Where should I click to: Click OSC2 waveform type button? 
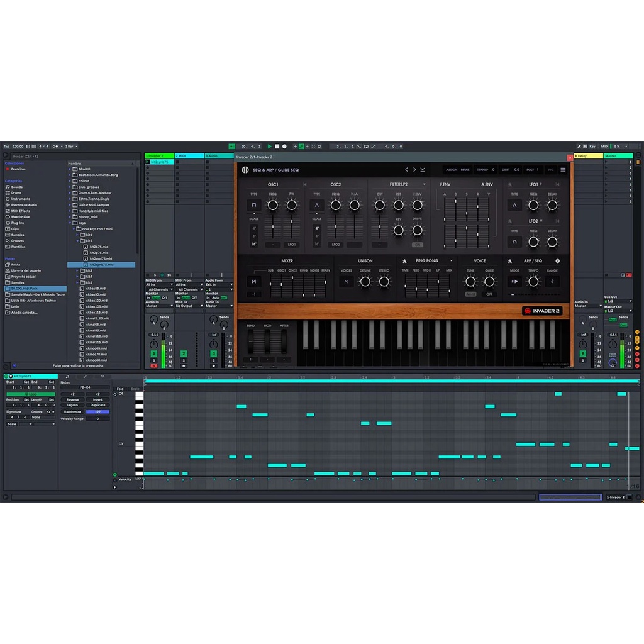(x=317, y=205)
